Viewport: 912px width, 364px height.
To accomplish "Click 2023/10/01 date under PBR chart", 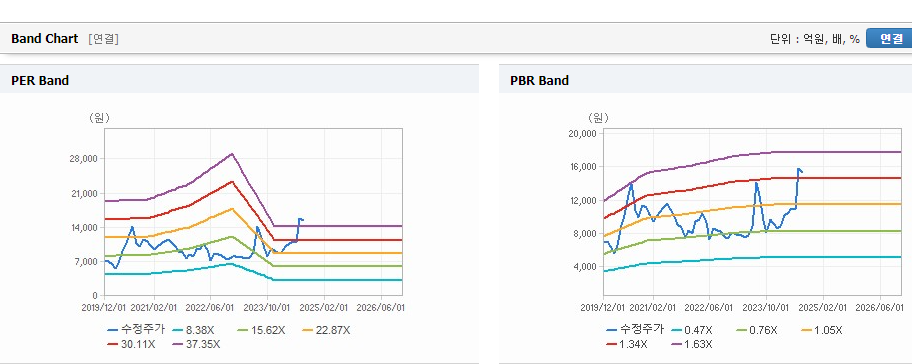I will [766, 308].
